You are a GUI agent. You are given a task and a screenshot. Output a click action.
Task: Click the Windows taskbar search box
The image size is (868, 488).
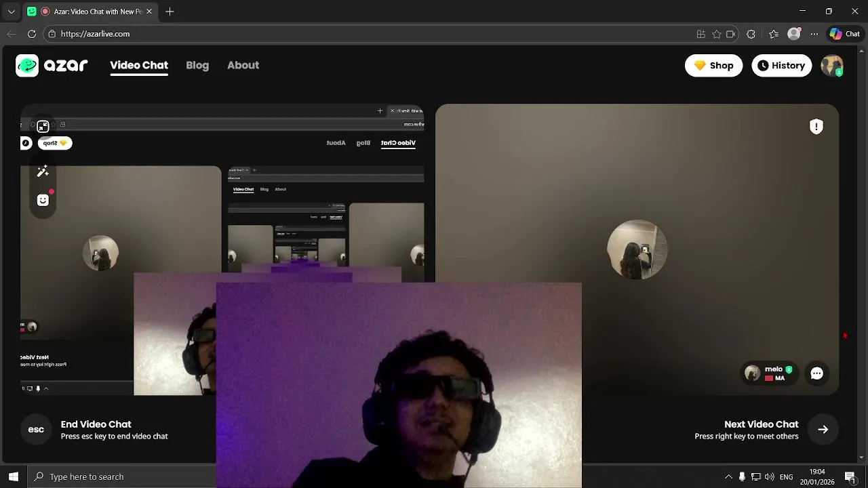pos(122,476)
